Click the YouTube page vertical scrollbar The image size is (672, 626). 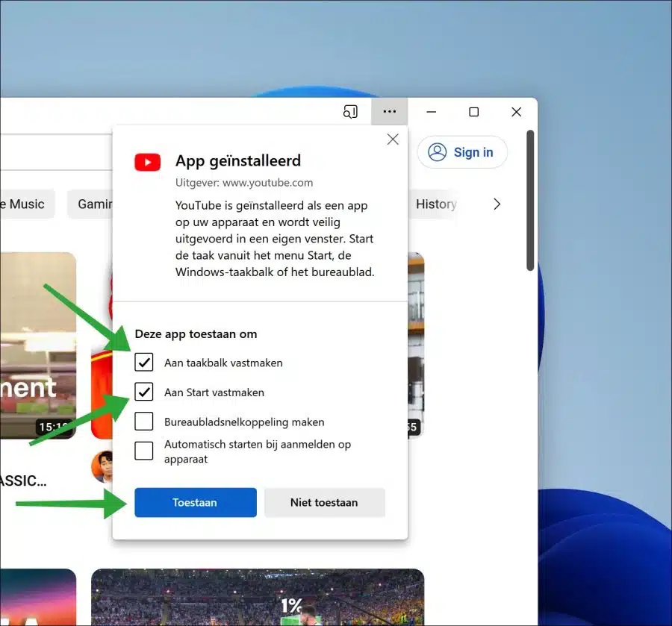[530, 201]
